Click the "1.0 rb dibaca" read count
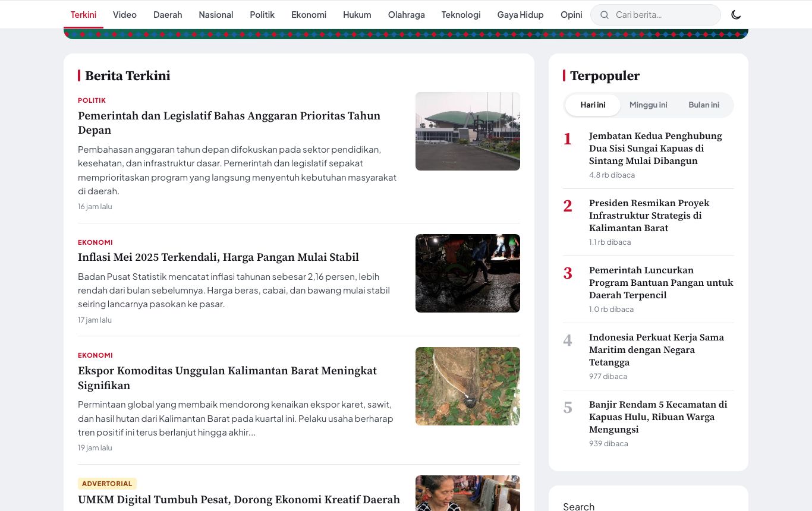The image size is (812, 511). tap(611, 310)
